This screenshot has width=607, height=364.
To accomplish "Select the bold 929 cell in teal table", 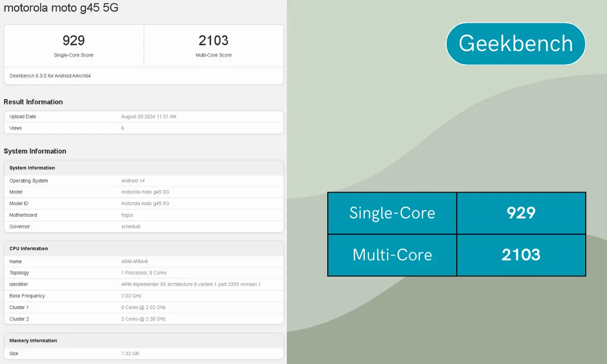I will [x=521, y=213].
